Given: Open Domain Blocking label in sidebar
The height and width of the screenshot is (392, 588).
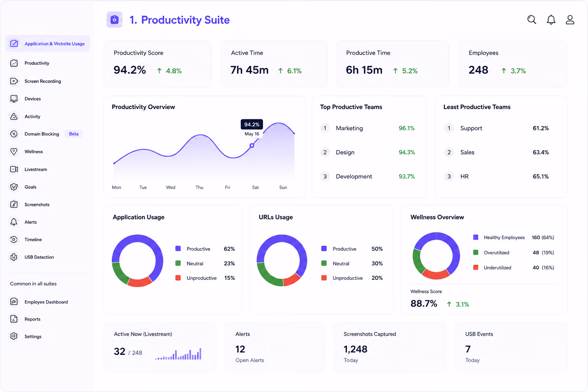Looking at the screenshot, I should tap(42, 134).
